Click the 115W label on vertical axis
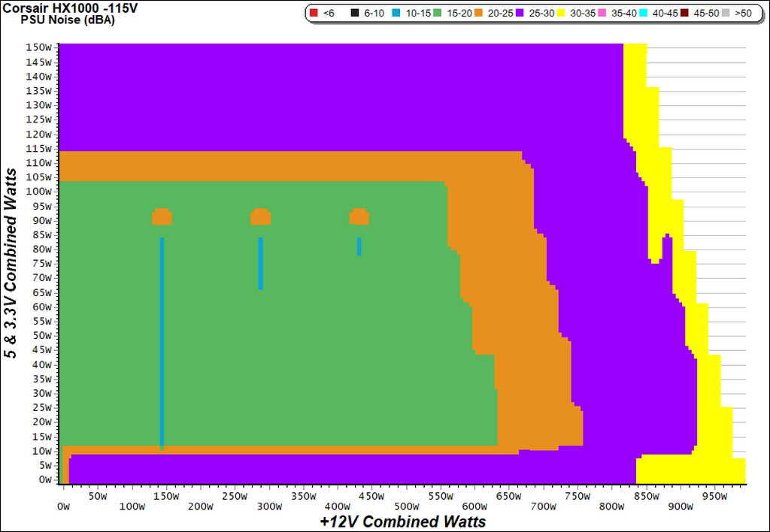770x532 pixels. tap(38, 148)
